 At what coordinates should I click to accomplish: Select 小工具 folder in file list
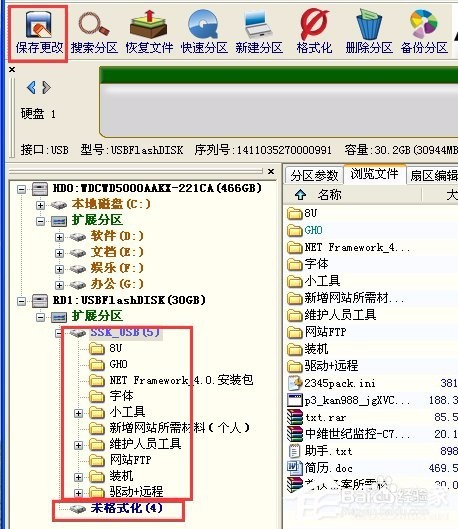[322, 281]
